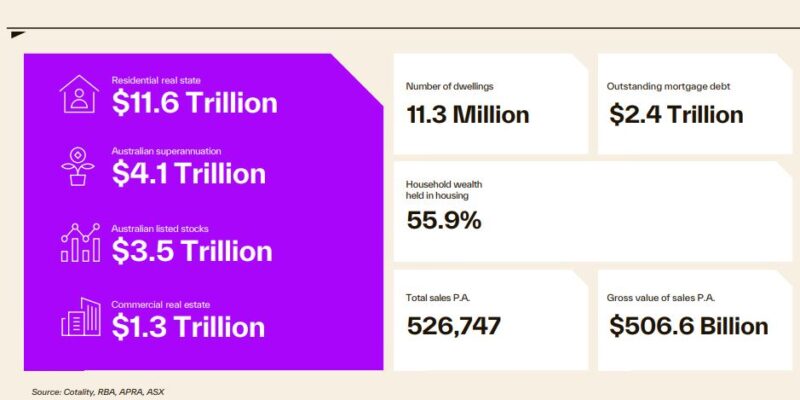800x400 pixels.
Task: Click the commercial real estate buildings icon
Action: [78, 318]
